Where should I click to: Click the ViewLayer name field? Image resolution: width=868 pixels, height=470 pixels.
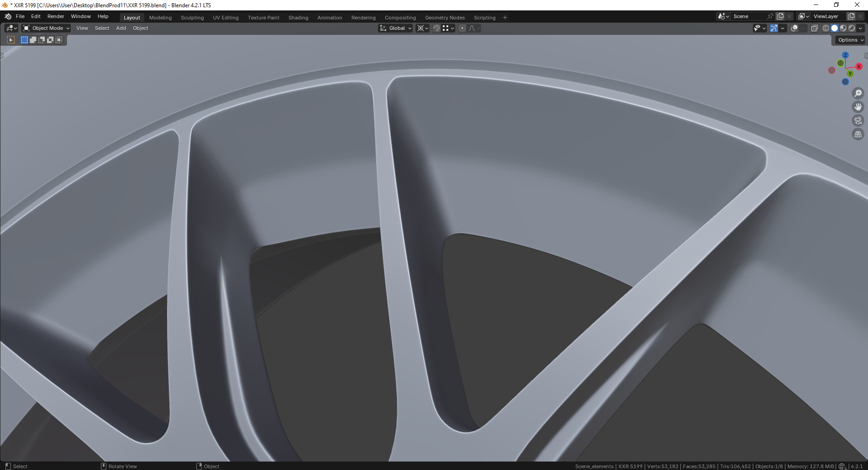tap(828, 16)
